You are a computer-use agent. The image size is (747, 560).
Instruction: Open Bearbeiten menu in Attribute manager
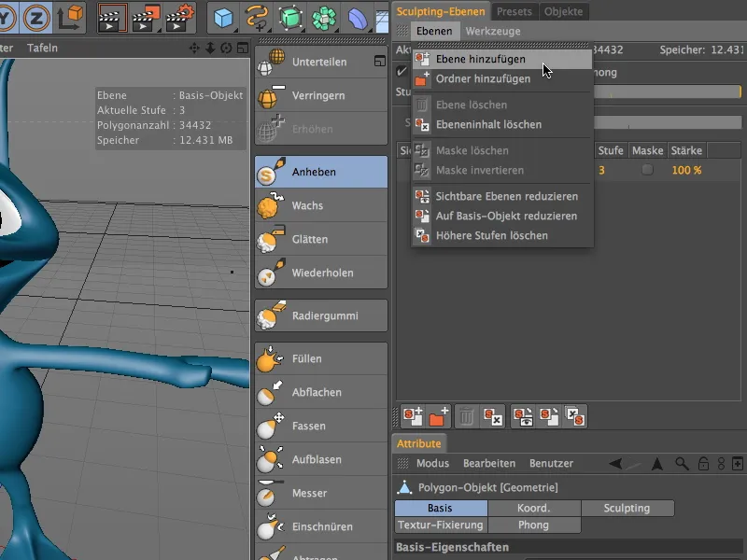(x=489, y=463)
